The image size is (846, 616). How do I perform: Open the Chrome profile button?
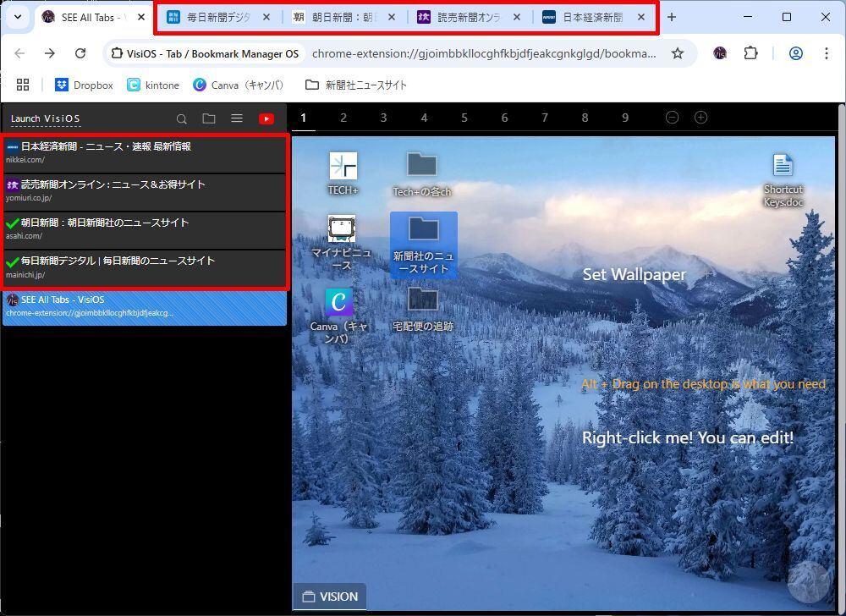click(x=796, y=53)
